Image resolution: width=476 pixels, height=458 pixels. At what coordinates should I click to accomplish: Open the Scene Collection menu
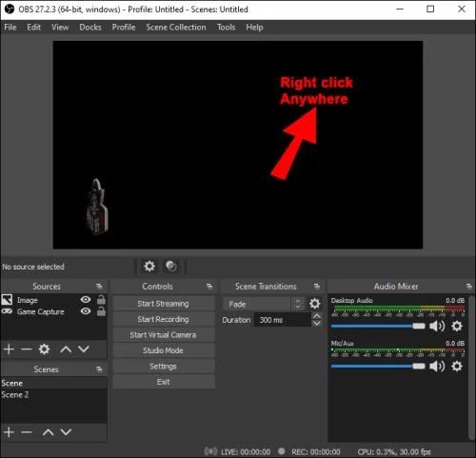[x=176, y=28]
